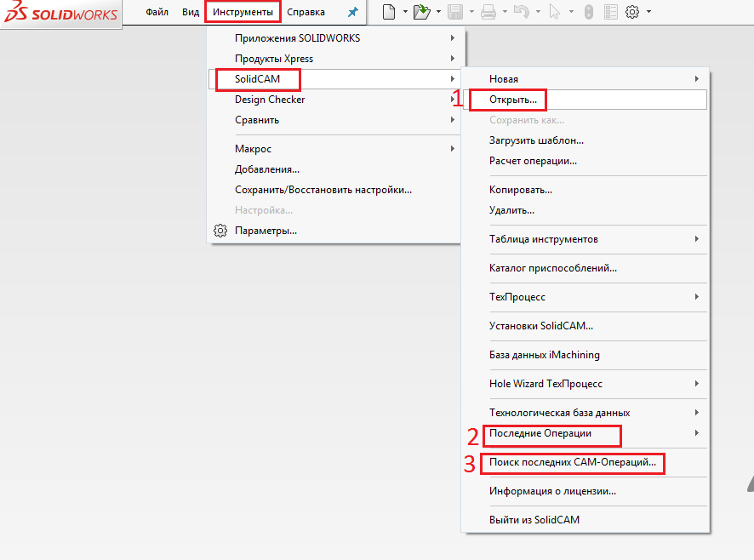Open the Сравнить submenu
Viewport: 754px width, 560px height.
[336, 120]
